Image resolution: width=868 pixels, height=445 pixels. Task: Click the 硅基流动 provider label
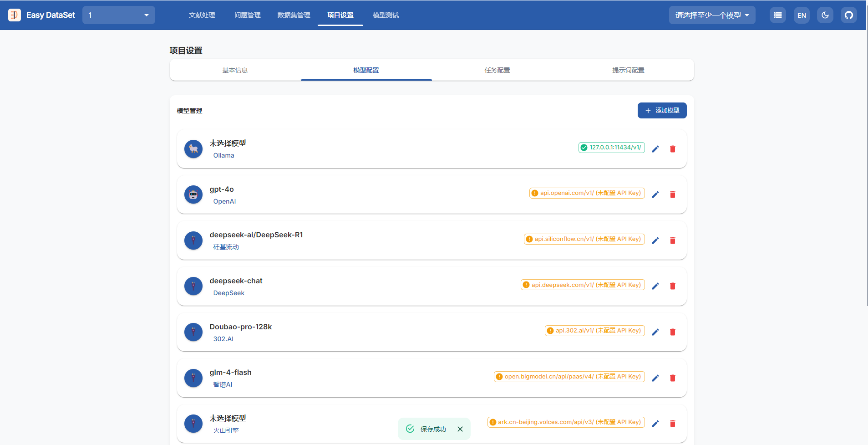[x=226, y=247]
